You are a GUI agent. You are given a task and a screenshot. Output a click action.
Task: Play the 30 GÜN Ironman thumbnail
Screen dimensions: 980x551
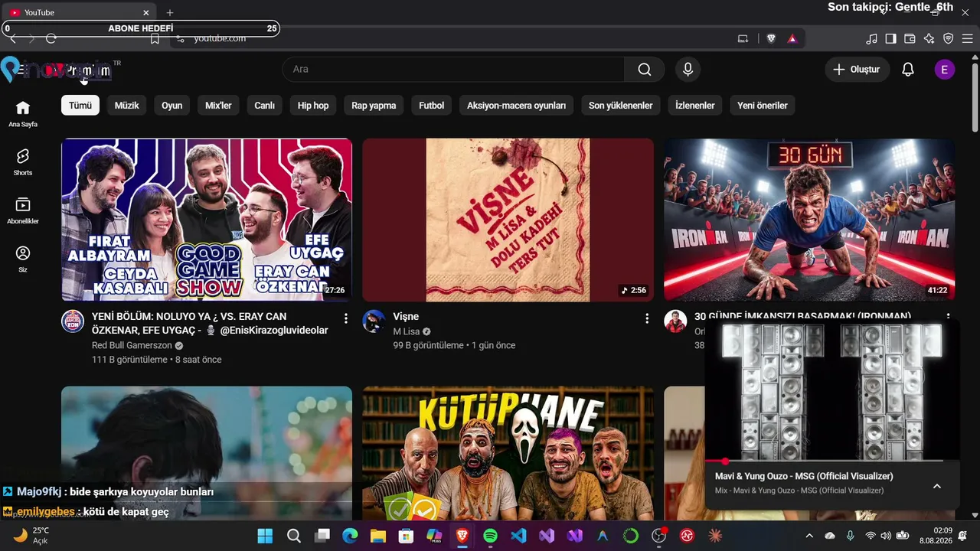809,220
